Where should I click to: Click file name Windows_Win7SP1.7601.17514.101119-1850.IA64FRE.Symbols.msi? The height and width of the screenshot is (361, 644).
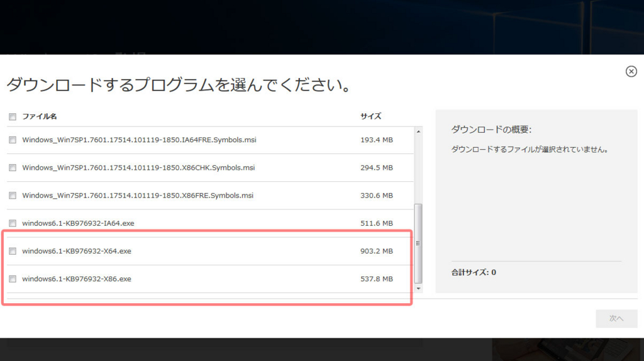tap(139, 140)
